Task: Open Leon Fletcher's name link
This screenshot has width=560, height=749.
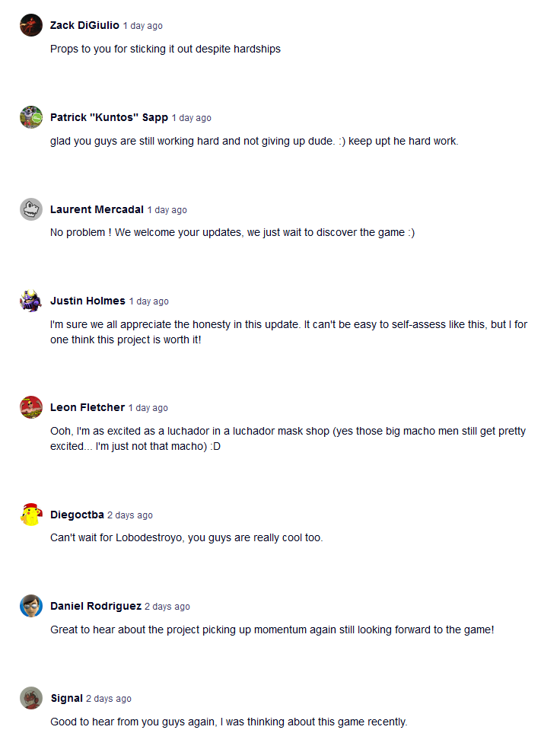Action: coord(87,408)
